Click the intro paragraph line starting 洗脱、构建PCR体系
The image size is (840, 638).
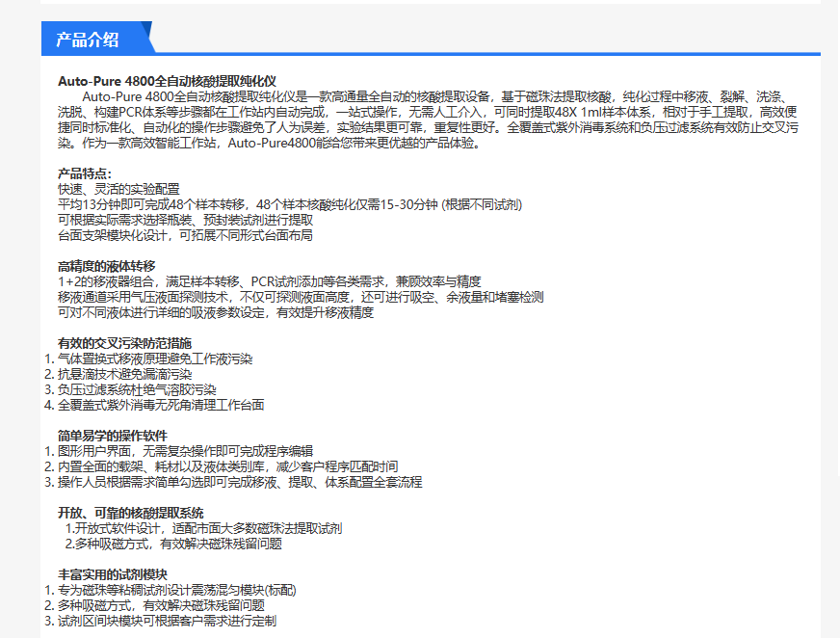(x=428, y=112)
